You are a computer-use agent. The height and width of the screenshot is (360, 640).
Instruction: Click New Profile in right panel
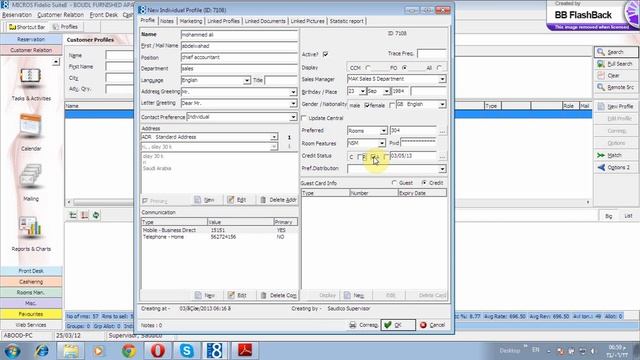click(616, 106)
